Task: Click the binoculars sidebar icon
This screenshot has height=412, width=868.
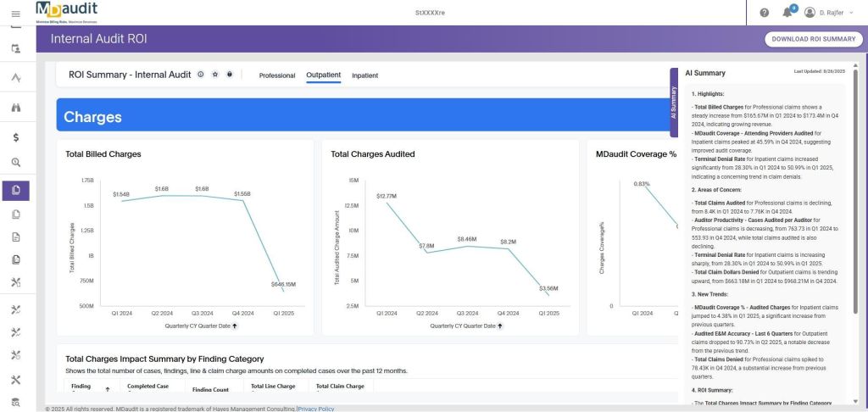Action: pos(16,108)
